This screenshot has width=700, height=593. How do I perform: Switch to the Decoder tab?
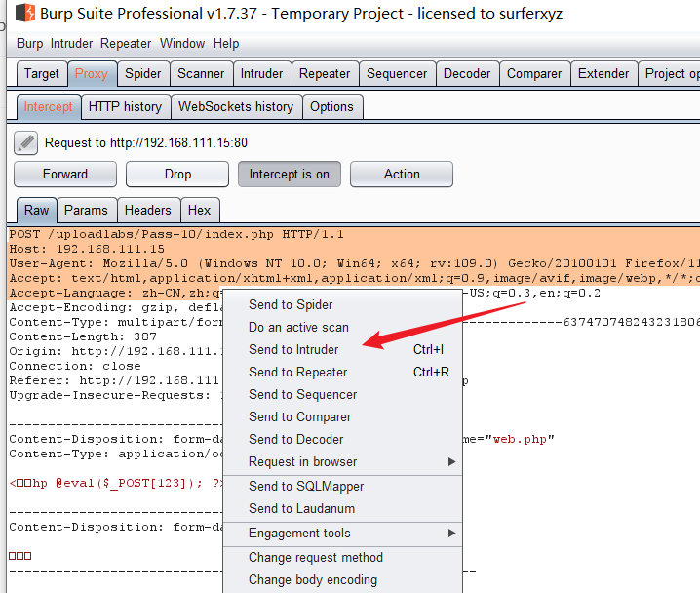[x=467, y=74]
